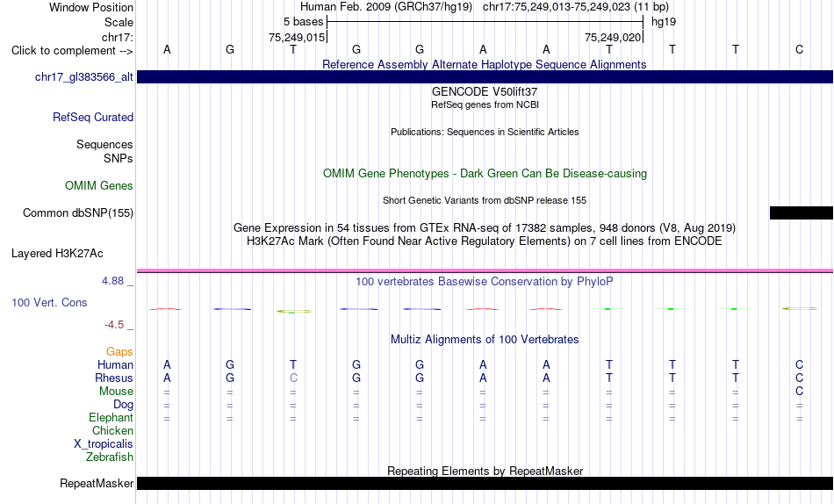The width and height of the screenshot is (834, 504).
Task: Open 'Publications: Sequences in Scientific Articles' title
Action: [485, 132]
